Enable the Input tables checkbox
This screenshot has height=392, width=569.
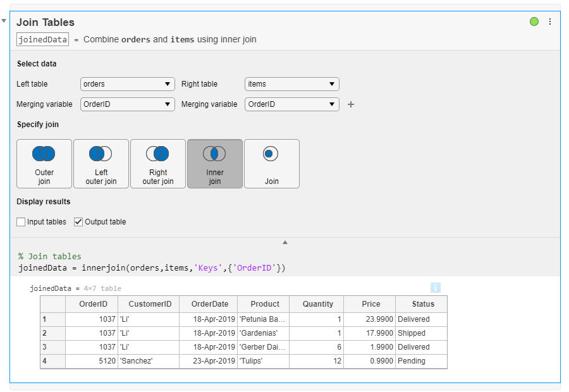(x=21, y=222)
